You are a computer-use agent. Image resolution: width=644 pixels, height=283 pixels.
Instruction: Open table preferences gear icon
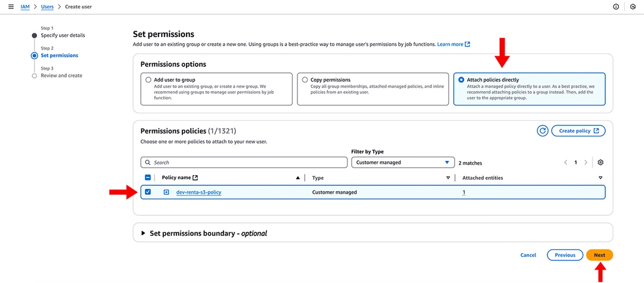point(600,163)
